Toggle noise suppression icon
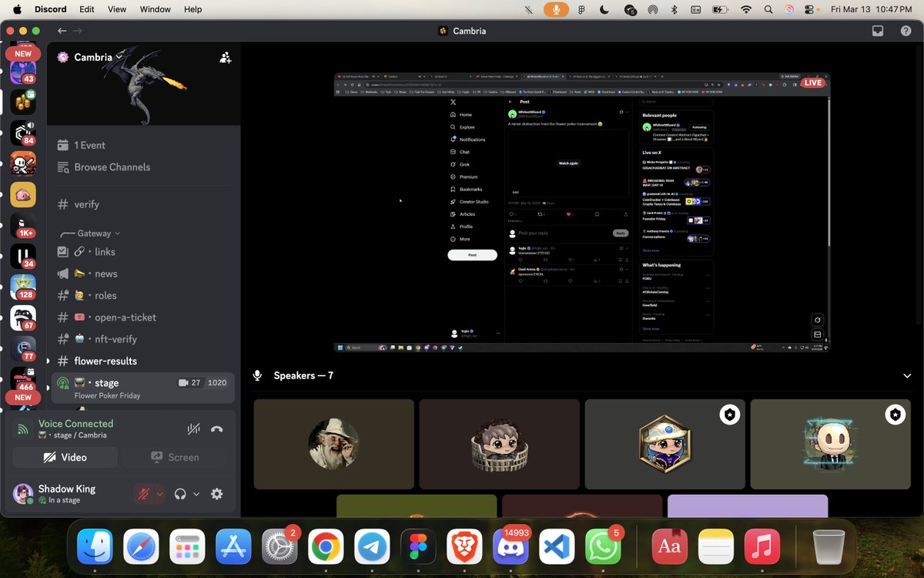The width and height of the screenshot is (924, 578). click(194, 429)
